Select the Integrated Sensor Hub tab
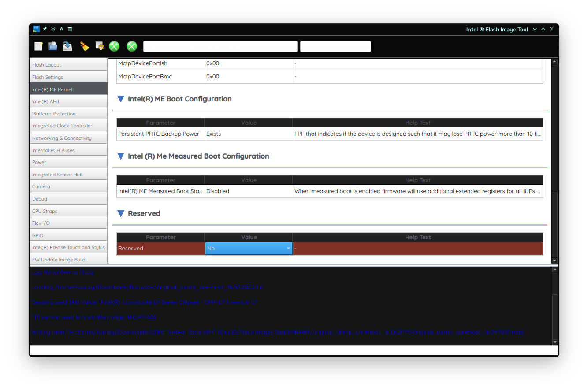The image size is (588, 391). [68, 175]
